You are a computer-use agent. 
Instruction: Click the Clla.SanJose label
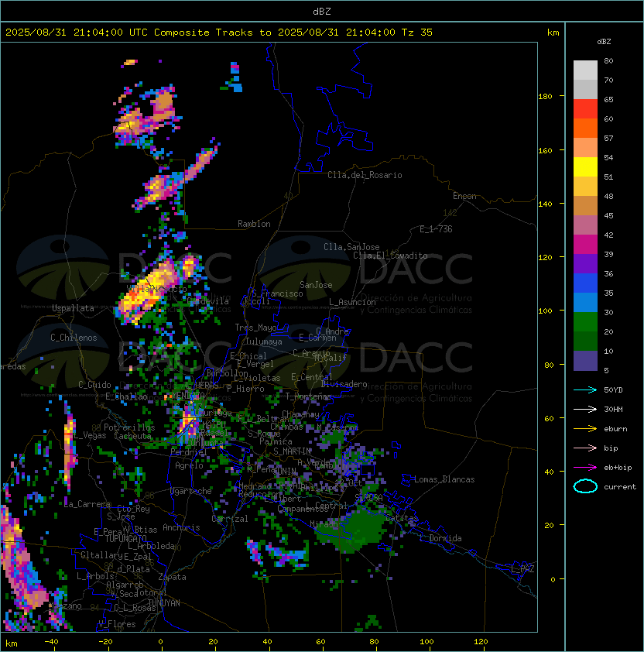[x=351, y=247]
